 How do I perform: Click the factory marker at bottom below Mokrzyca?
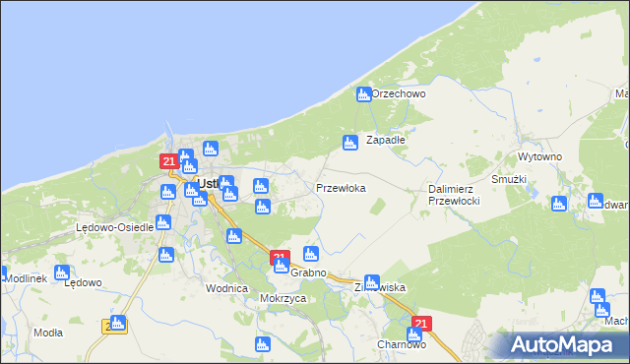pos(263,344)
